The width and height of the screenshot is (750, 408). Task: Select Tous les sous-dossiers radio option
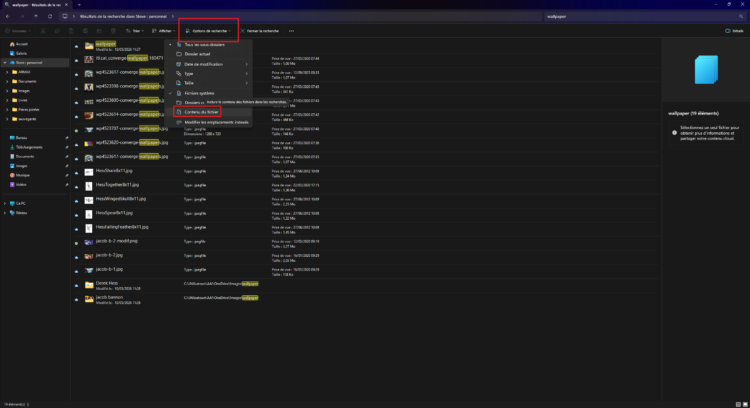tap(204, 44)
